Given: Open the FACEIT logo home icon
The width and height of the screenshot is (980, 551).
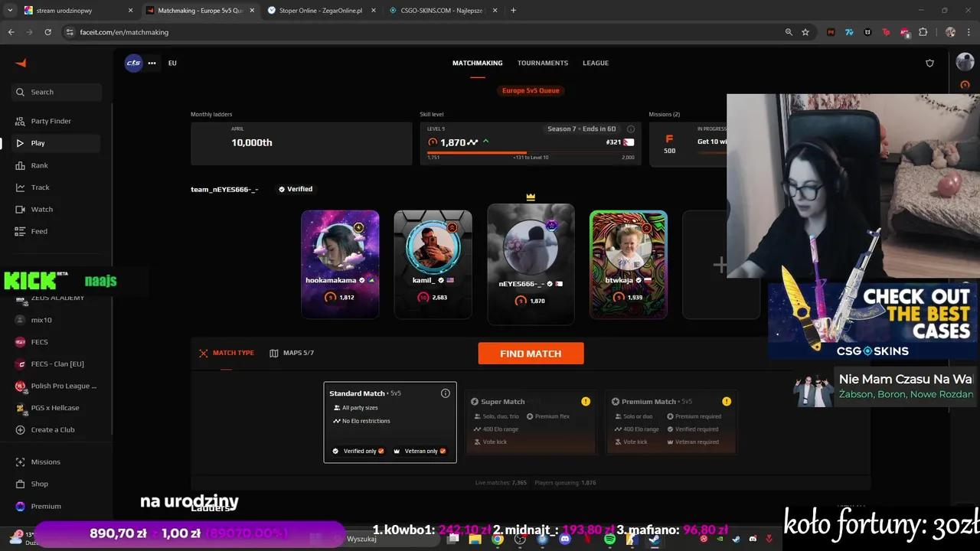Looking at the screenshot, I should tap(21, 63).
